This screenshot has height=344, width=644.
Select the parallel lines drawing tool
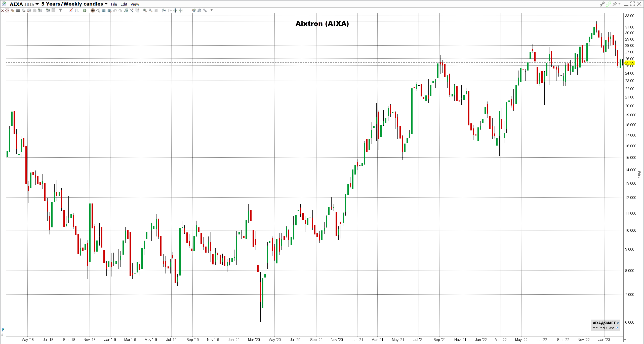coord(137,10)
